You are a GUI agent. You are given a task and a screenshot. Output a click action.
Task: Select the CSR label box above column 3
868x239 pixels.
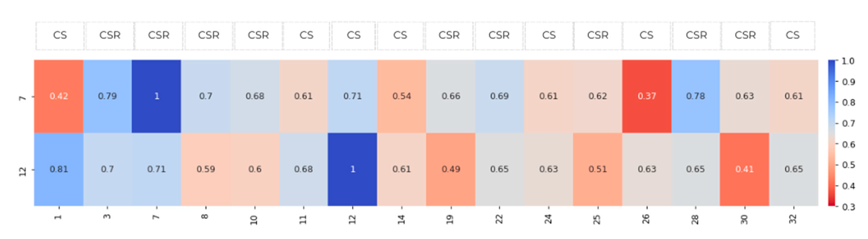click(x=110, y=35)
